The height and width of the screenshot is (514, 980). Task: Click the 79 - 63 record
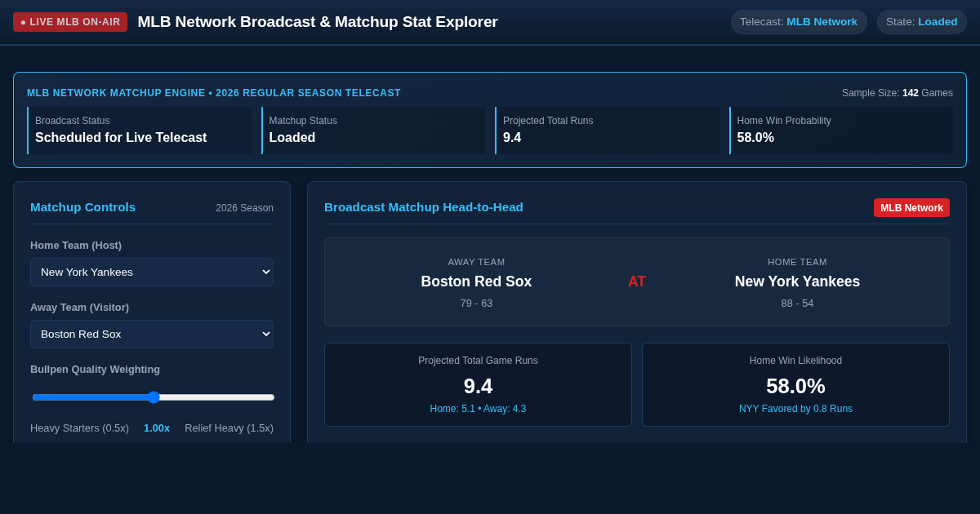click(476, 304)
